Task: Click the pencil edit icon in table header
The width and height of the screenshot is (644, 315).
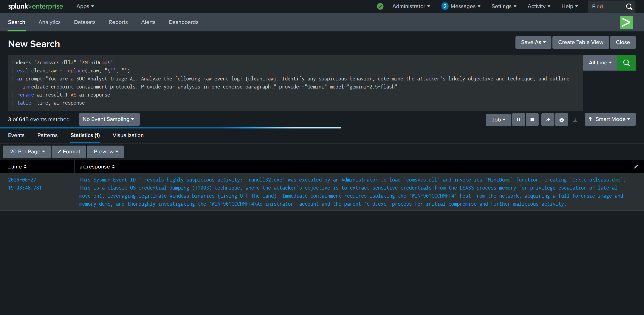Action: (636, 167)
